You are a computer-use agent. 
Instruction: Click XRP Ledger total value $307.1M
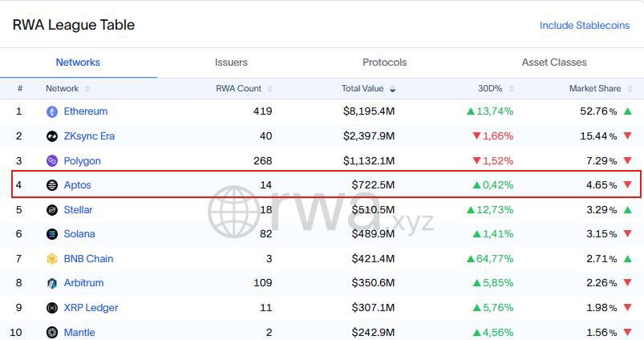pyautogui.click(x=373, y=308)
